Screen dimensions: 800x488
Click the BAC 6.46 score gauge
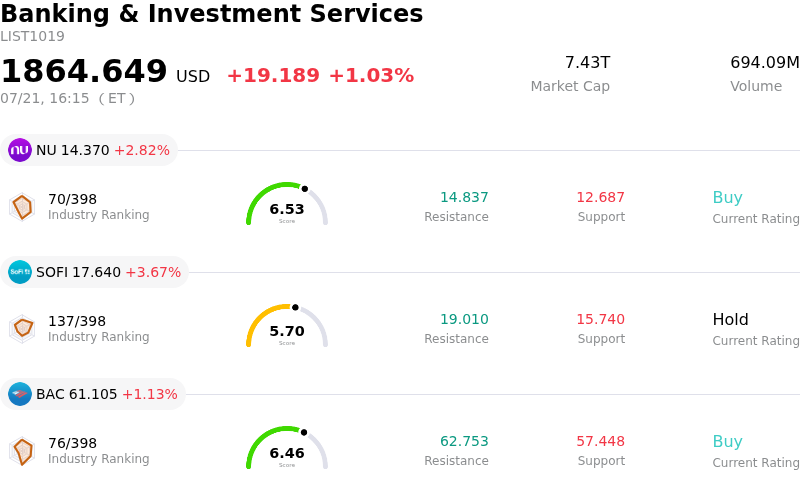tap(287, 448)
